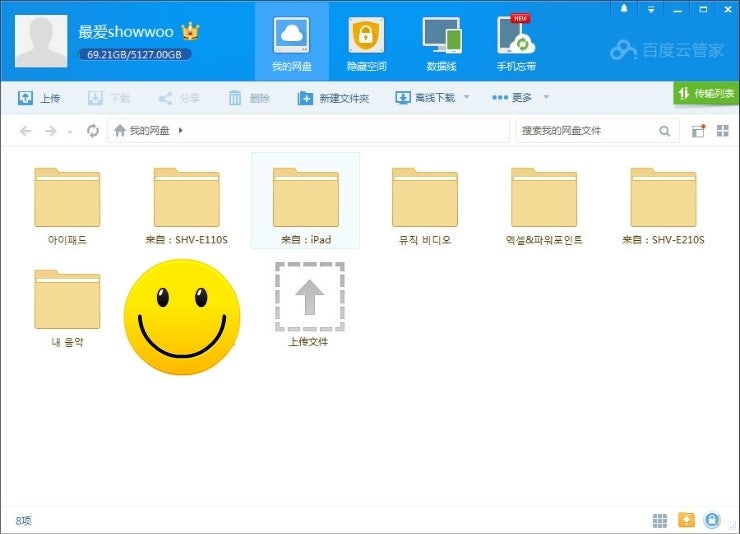Click the 离线下载 button
This screenshot has height=534, width=740.
tap(425, 98)
